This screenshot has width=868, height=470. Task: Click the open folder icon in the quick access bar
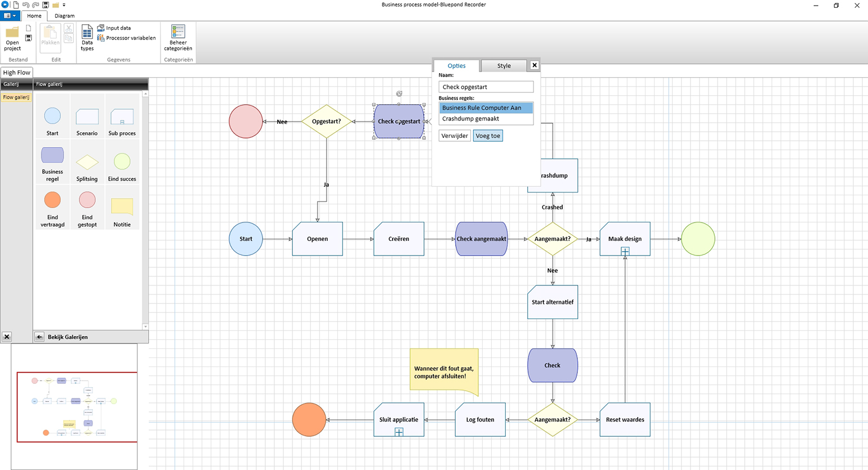pyautogui.click(x=56, y=5)
